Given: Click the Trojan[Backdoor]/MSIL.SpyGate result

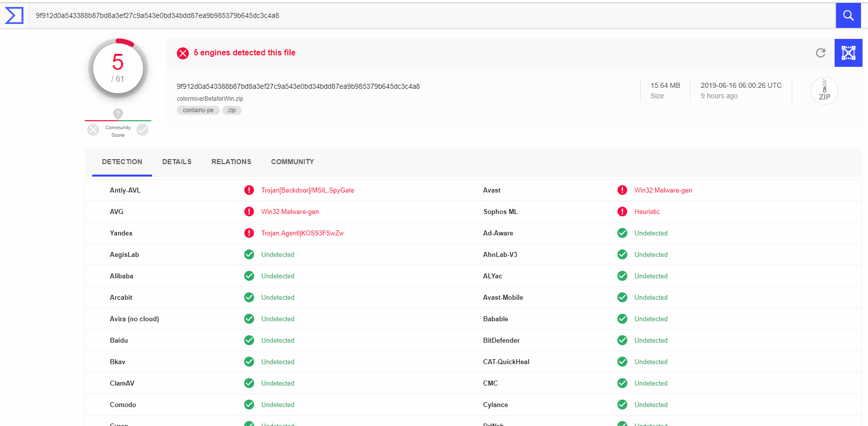Looking at the screenshot, I should point(307,190).
